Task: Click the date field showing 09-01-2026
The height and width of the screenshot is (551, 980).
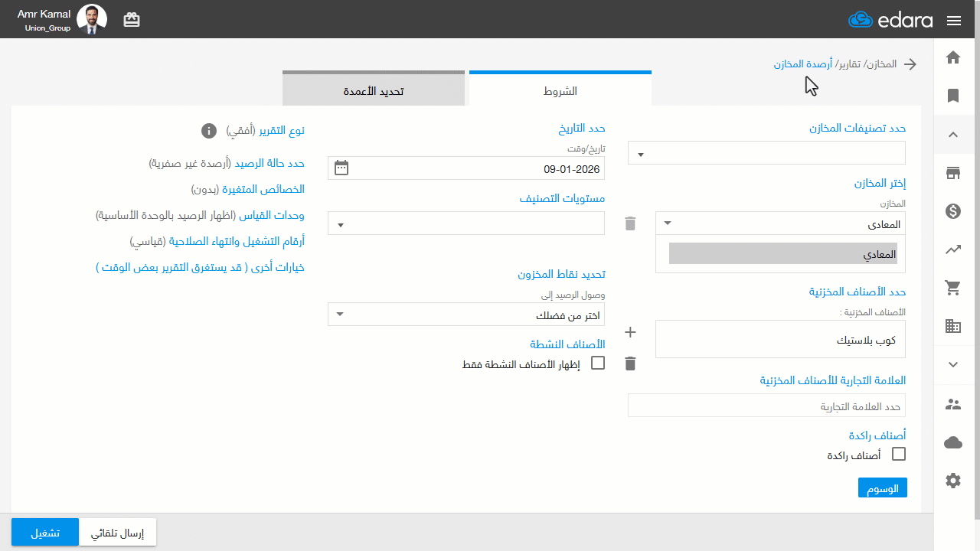Action: [466, 168]
